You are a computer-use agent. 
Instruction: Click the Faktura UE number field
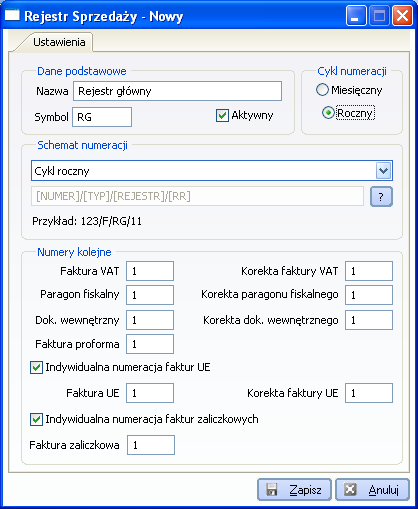coord(150,393)
